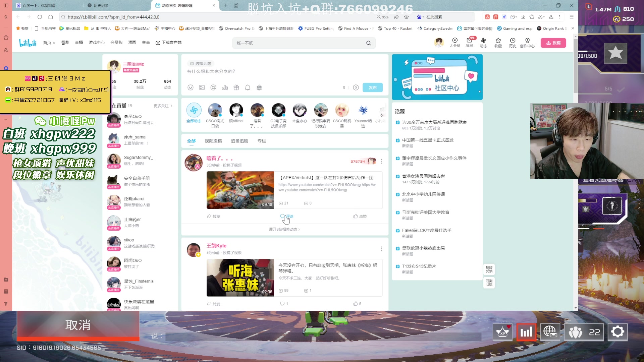
Task: Open the red-highlighted stats bar chart icon in game
Action: (x=526, y=332)
